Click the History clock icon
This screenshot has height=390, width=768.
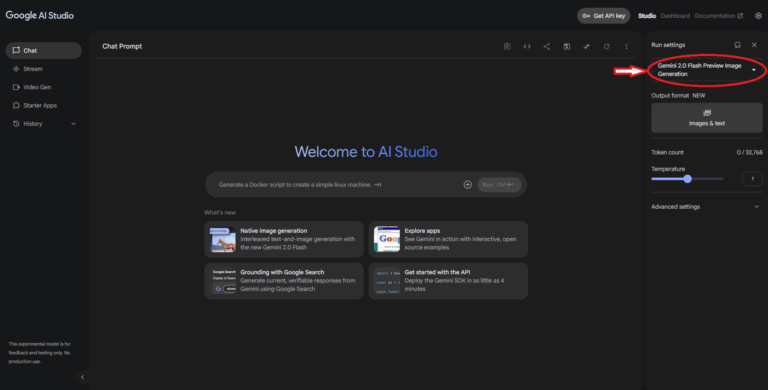click(x=16, y=124)
